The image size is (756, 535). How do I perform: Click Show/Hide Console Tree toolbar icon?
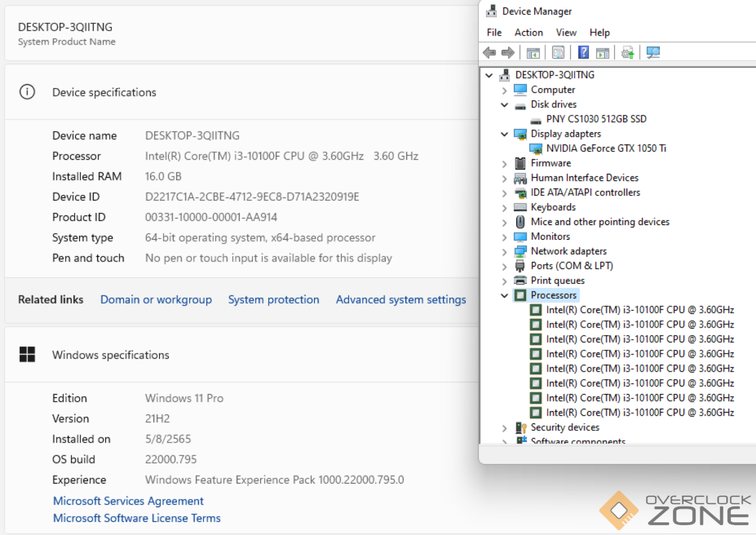(533, 53)
